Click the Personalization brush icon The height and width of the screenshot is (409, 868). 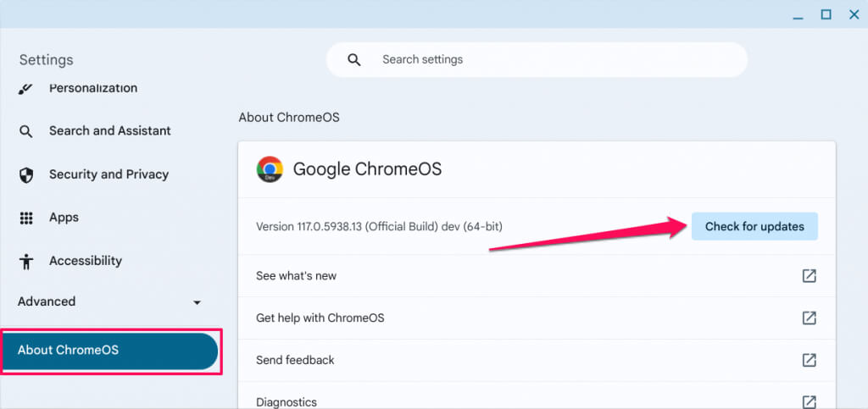pyautogui.click(x=26, y=89)
